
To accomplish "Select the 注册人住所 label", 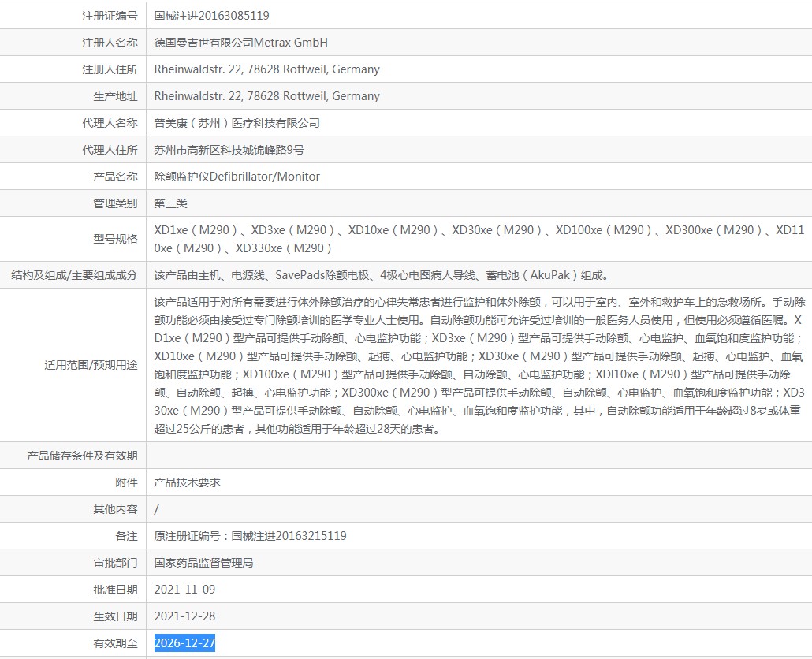I will click(110, 69).
